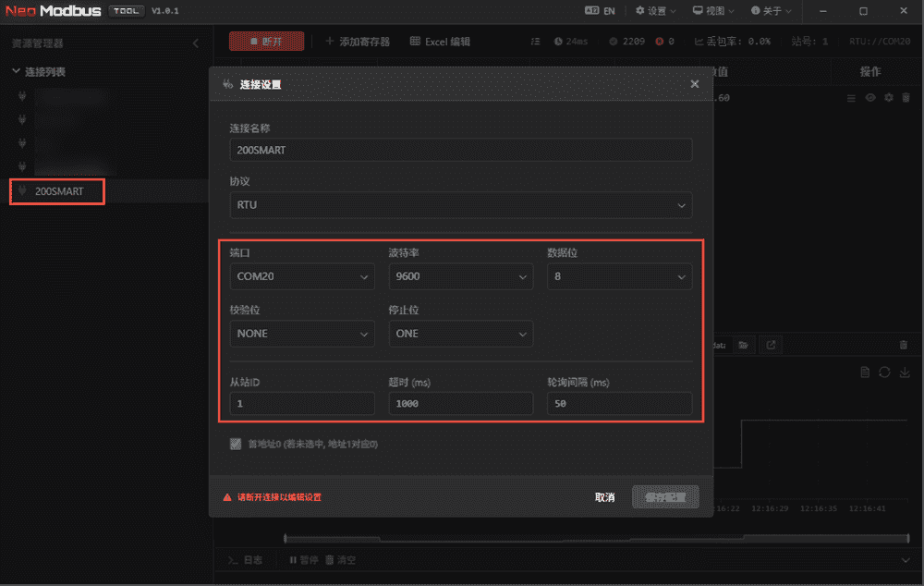The image size is (924, 586).
Task: Click the refresh icon in the chart panel
Action: click(884, 372)
